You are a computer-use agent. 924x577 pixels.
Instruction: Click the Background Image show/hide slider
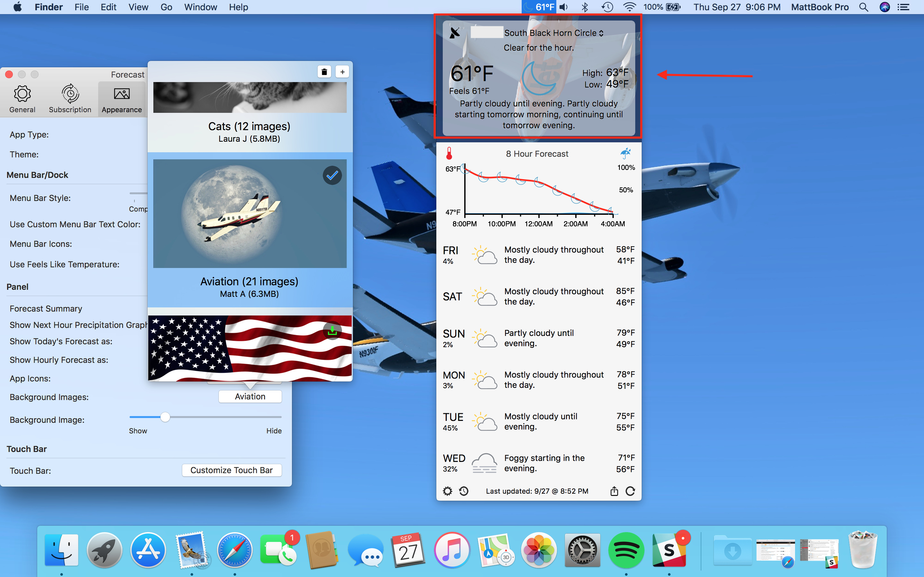point(165,417)
